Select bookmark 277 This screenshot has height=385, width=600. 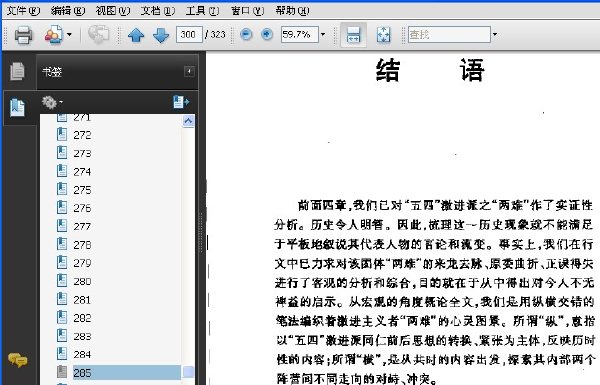tap(82, 227)
